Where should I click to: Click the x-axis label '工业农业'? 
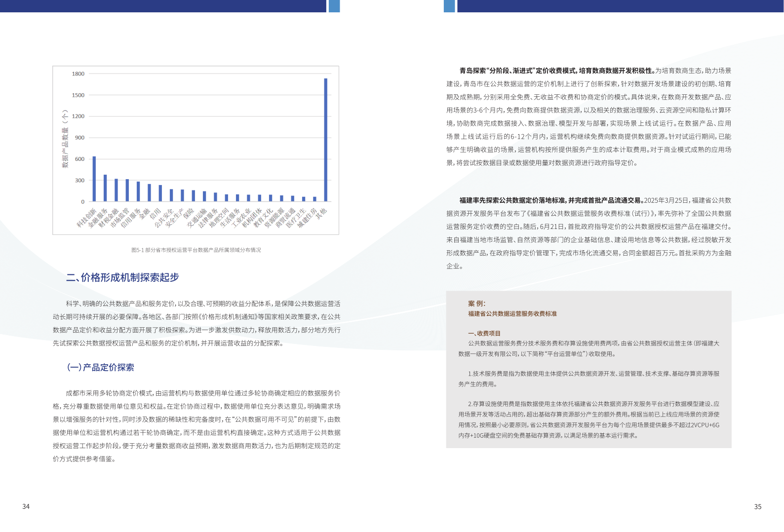tap(241, 218)
